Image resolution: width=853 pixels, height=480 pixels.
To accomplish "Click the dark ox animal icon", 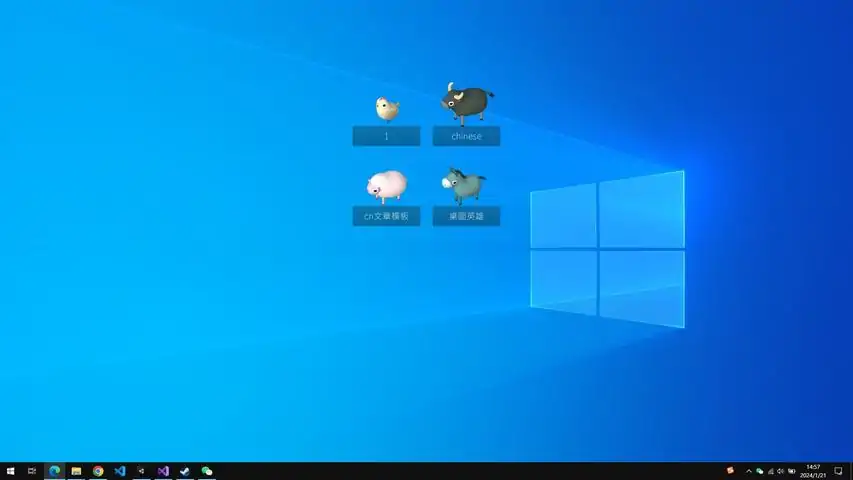I will coord(466,103).
